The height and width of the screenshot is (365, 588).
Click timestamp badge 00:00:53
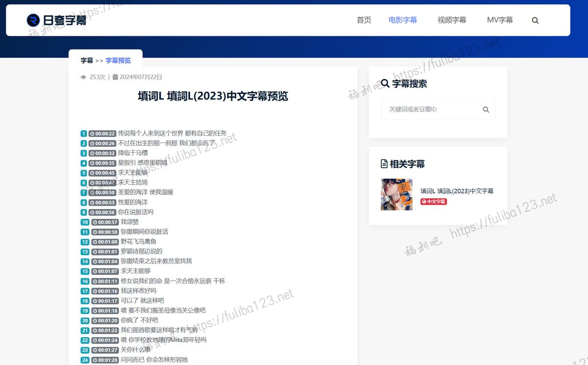tap(102, 203)
